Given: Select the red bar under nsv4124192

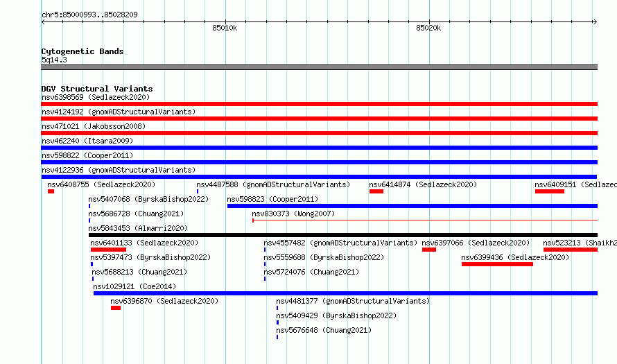Looking at the screenshot, I should click(319, 119).
